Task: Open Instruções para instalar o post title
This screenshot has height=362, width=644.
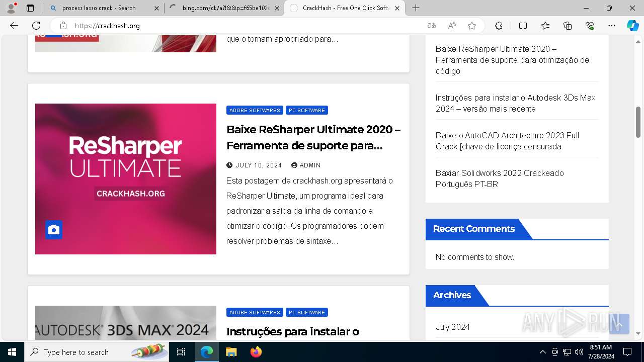Action: [293, 332]
